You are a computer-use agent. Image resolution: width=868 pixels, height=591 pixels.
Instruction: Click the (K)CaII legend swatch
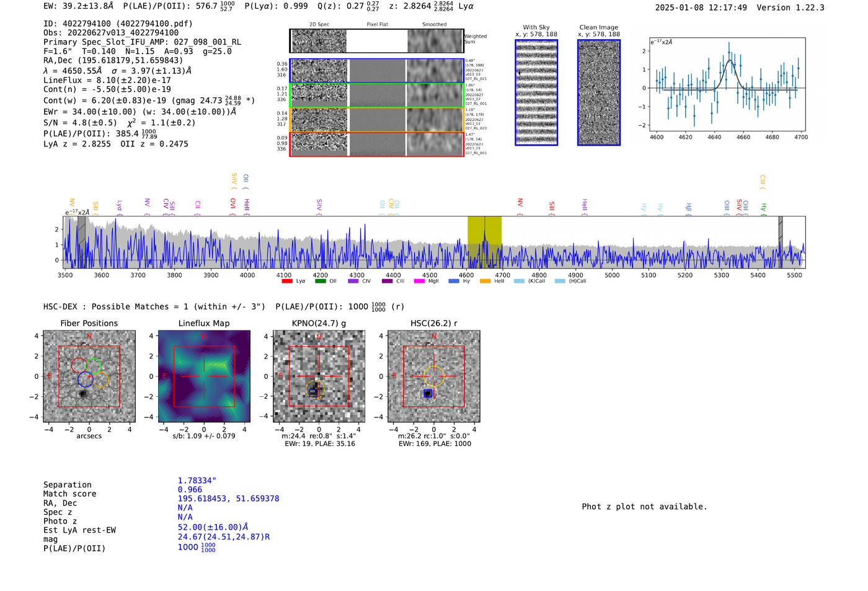pyautogui.click(x=519, y=281)
